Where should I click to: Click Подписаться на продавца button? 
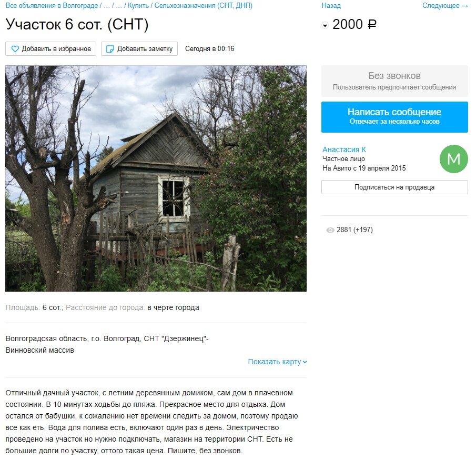click(x=394, y=187)
